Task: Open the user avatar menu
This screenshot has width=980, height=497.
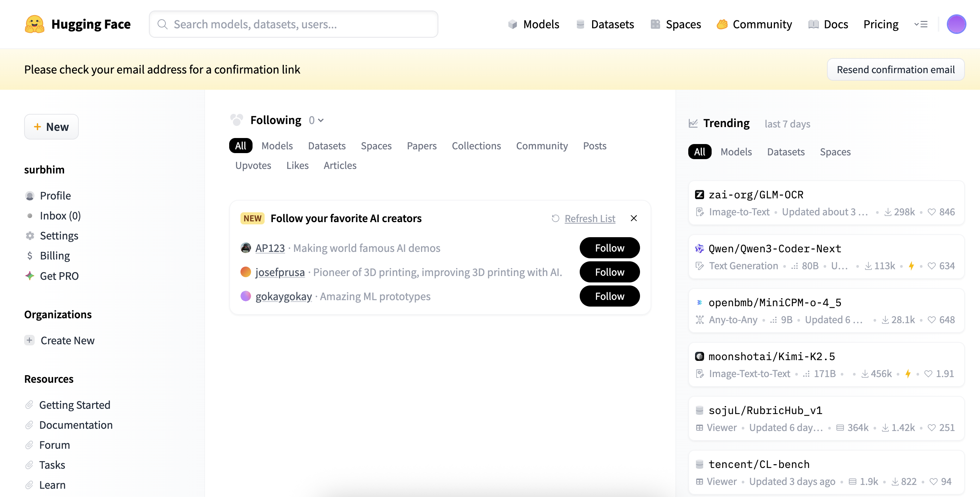Action: tap(955, 25)
